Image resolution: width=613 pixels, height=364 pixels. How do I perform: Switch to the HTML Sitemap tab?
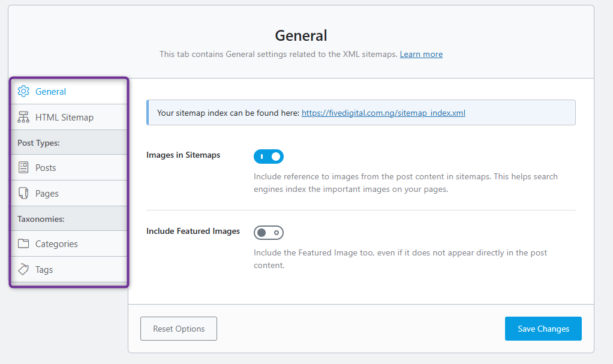coord(65,118)
